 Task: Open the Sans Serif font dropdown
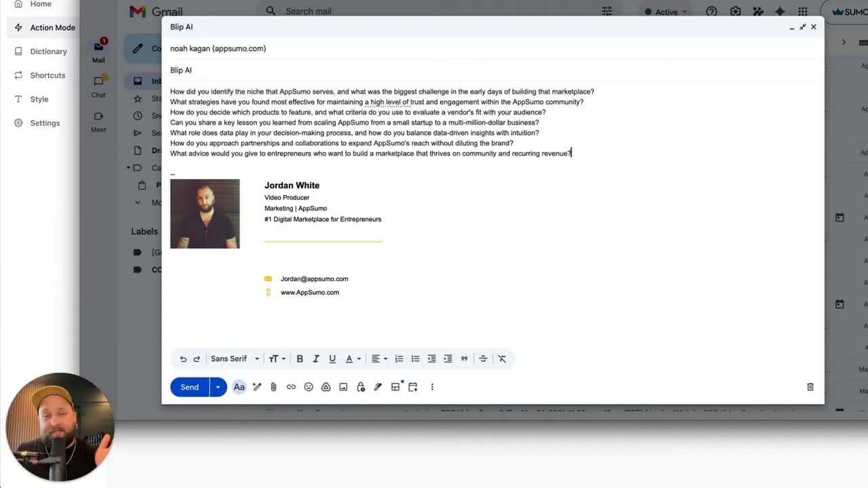coord(235,359)
